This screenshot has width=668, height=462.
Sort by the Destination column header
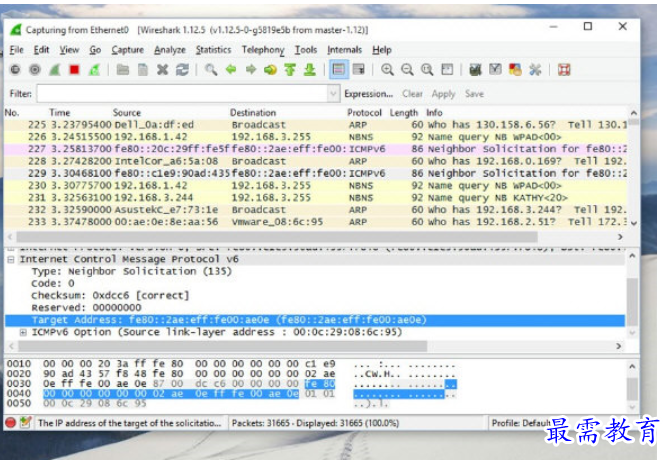coord(253,113)
